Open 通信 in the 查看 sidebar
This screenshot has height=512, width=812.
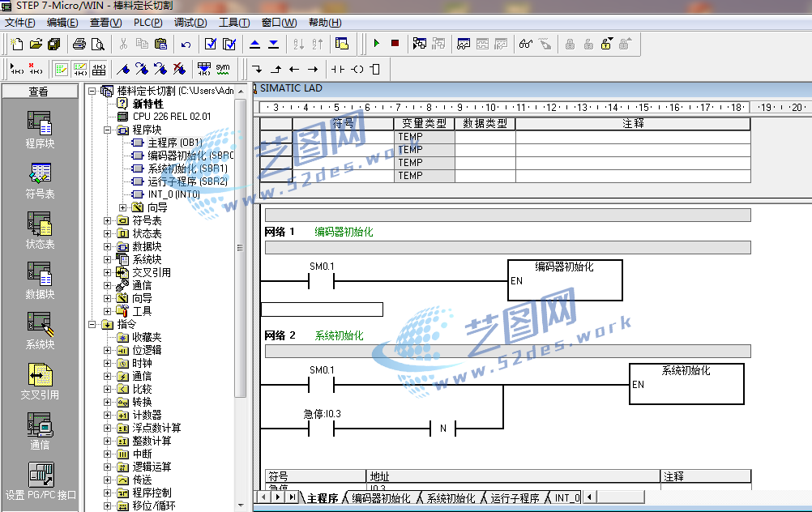pos(40,431)
